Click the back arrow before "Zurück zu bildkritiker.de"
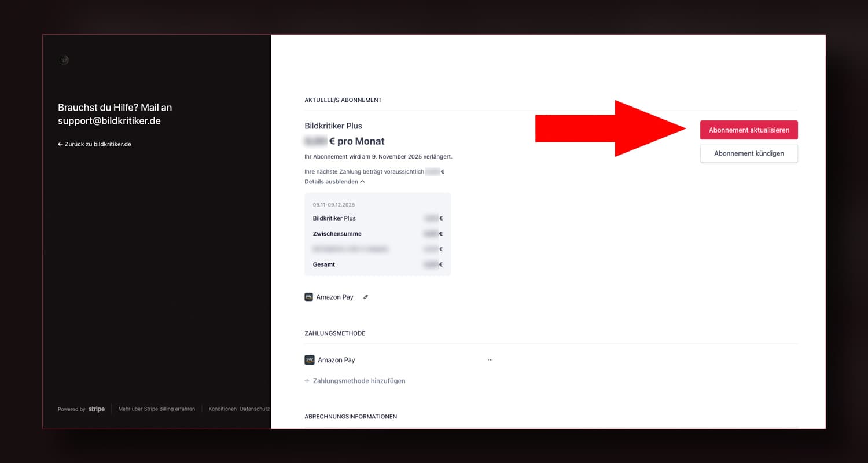 click(60, 144)
